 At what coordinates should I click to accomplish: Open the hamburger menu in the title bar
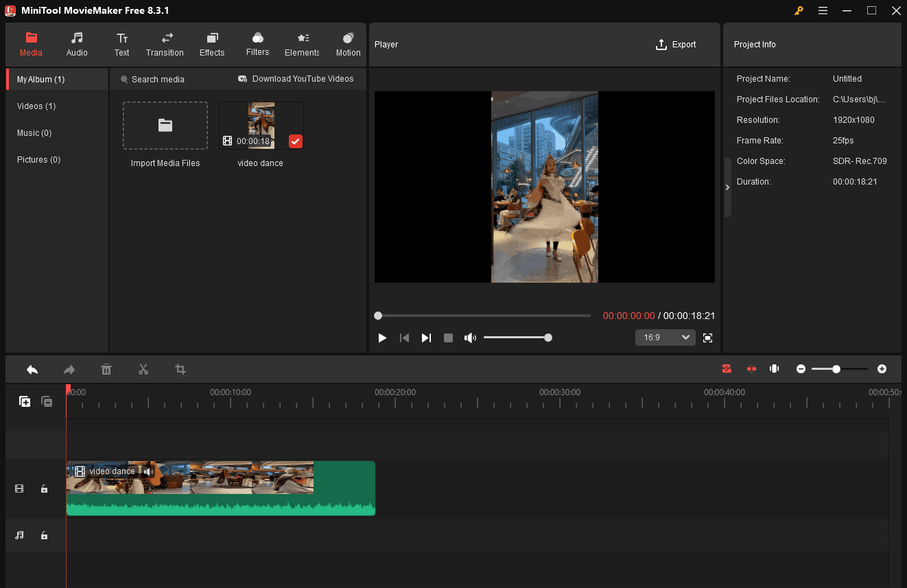click(822, 11)
